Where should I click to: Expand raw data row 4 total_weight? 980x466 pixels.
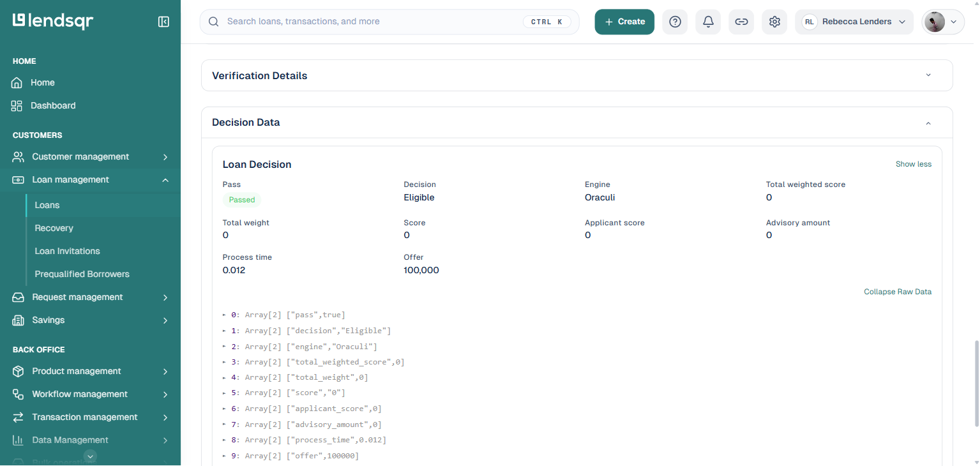224,377
